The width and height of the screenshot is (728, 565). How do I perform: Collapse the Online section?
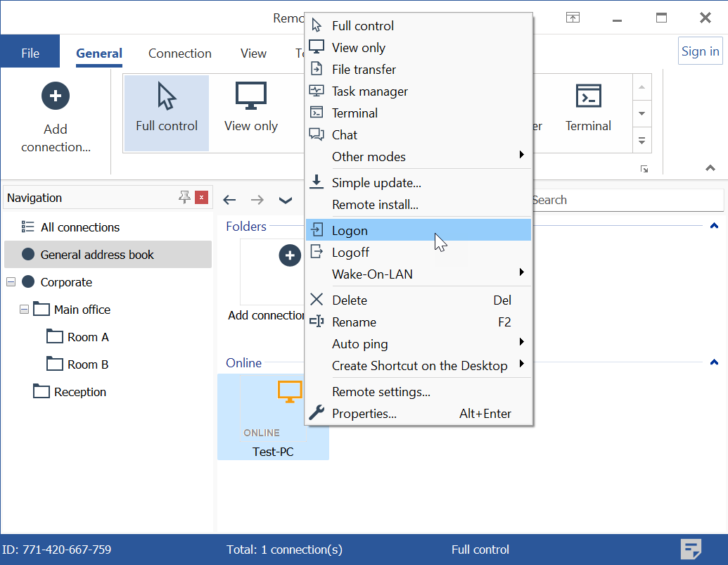714,363
